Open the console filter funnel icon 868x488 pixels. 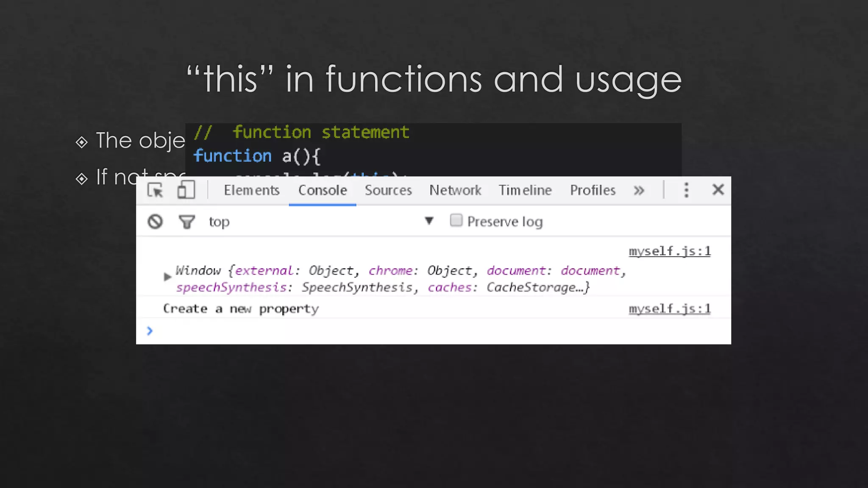pyautogui.click(x=186, y=222)
